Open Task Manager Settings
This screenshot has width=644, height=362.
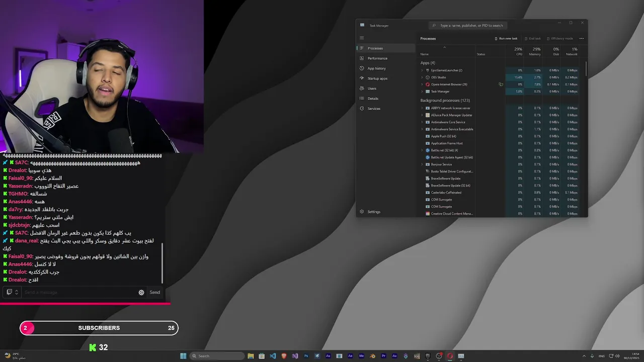point(386,212)
